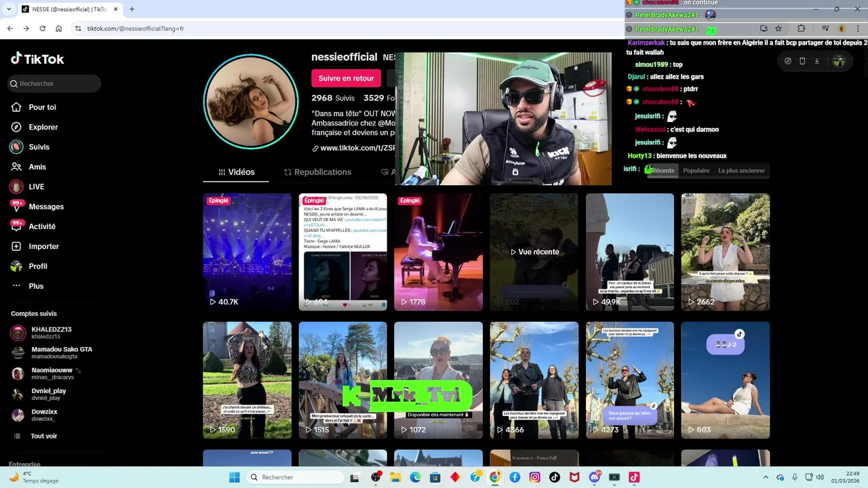Open the Chrome tab search dropdown arrow
Image resolution: width=868 pixels, height=488 pixels.
pos(8,9)
